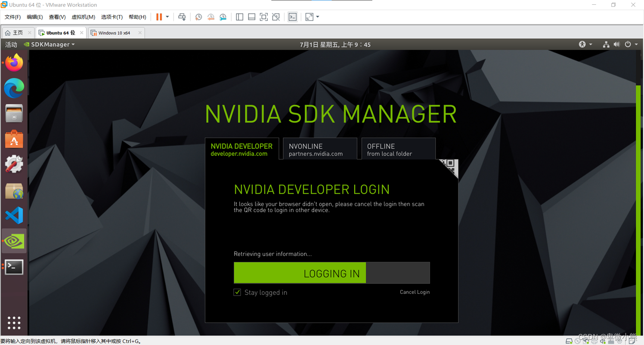
Task: Open the power options dropdown beside pause
Action: 167,17
